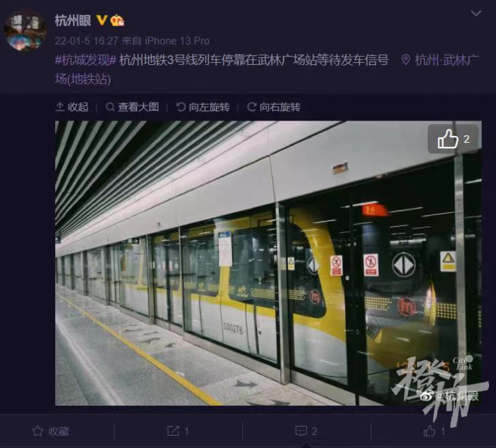Like the photo using thumbs-up overlay
Image resolution: width=496 pixels, height=448 pixels.
click(453, 139)
